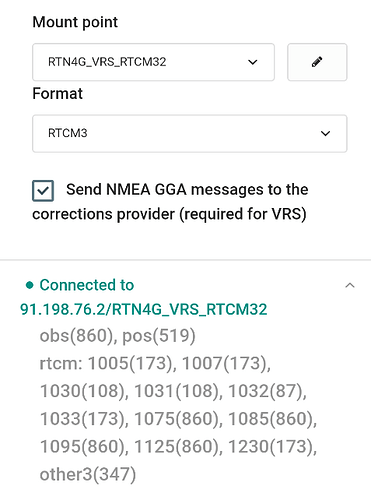
Task: Click the pos(519) counter text
Action: [x=159, y=336]
